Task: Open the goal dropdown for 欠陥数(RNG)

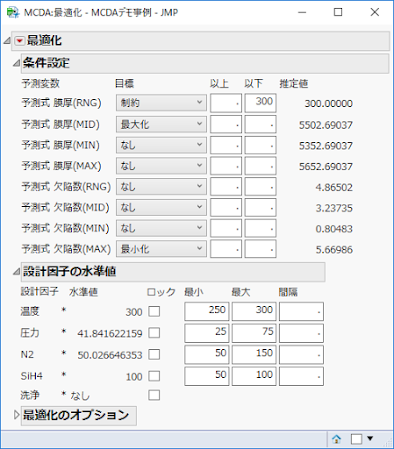Action: pyautogui.click(x=161, y=187)
